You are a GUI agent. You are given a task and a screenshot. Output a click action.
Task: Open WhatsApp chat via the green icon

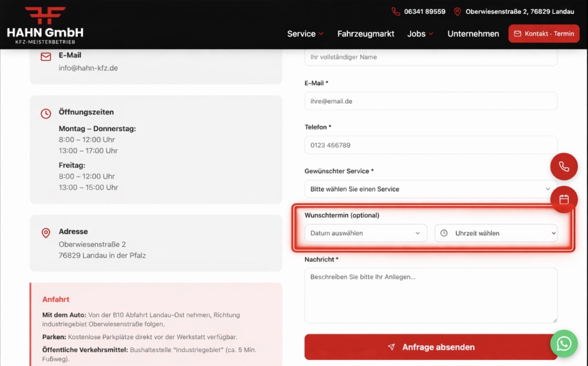[564, 344]
